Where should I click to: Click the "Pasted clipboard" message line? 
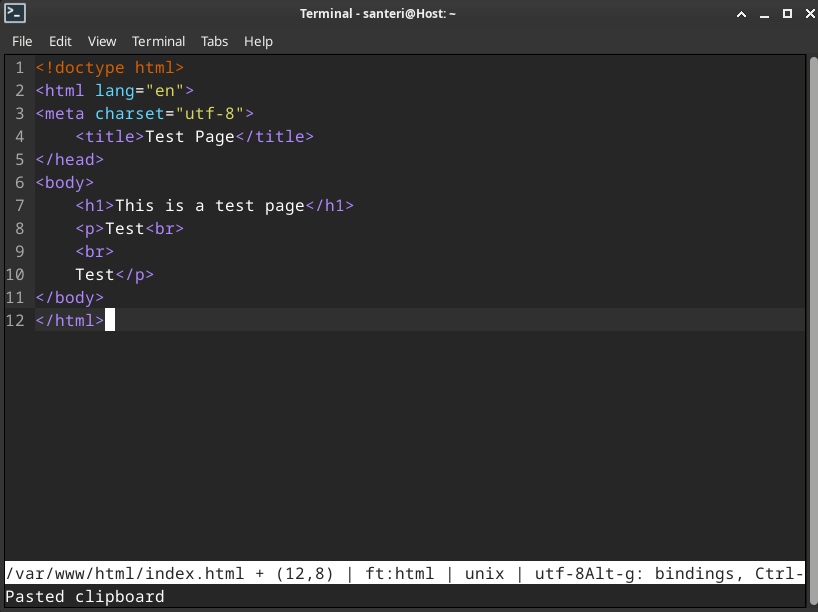[x=85, y=597]
